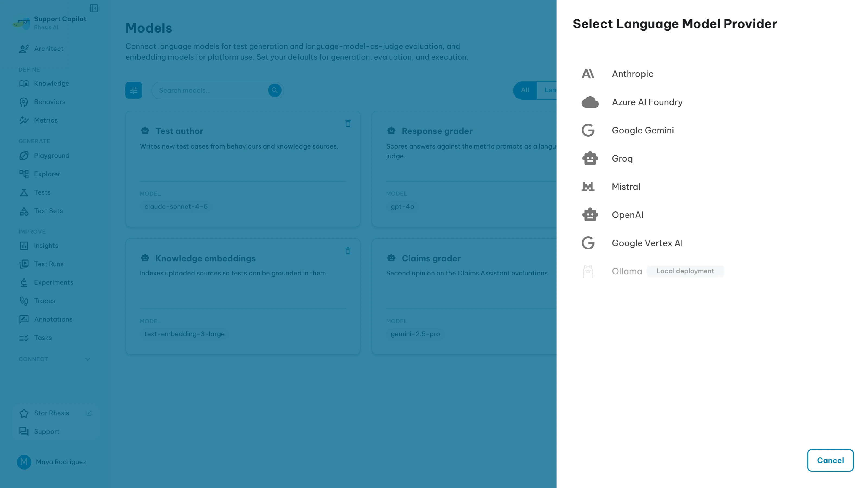Select the All models filter tab
Image resolution: width=868 pixels, height=488 pixels.
(525, 90)
